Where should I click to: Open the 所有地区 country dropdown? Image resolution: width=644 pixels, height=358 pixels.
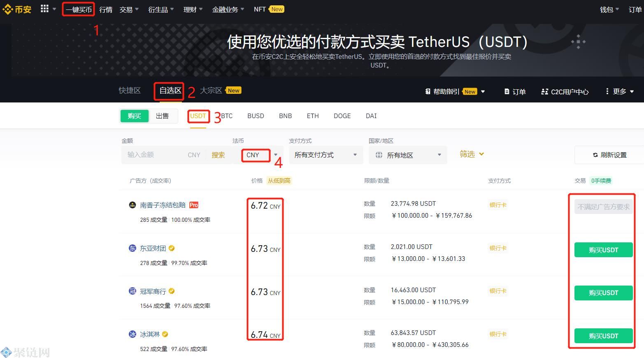[x=408, y=155]
